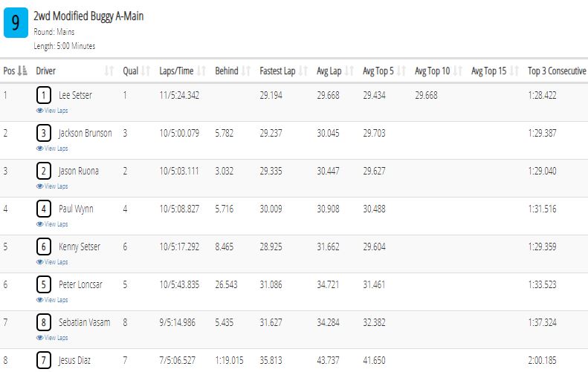Sort by Laps/Time column arrows
Screen dimensions: 588x372
click(x=201, y=71)
